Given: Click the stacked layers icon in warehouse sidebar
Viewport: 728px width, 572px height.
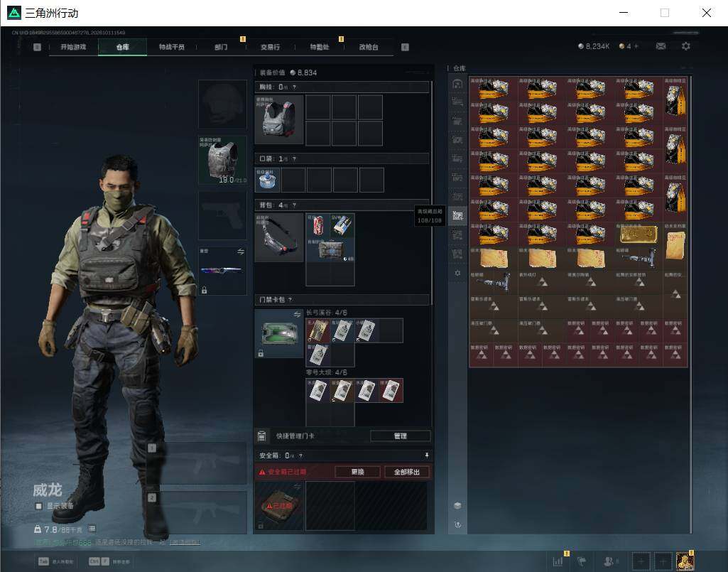Looking at the screenshot, I should 457,505.
